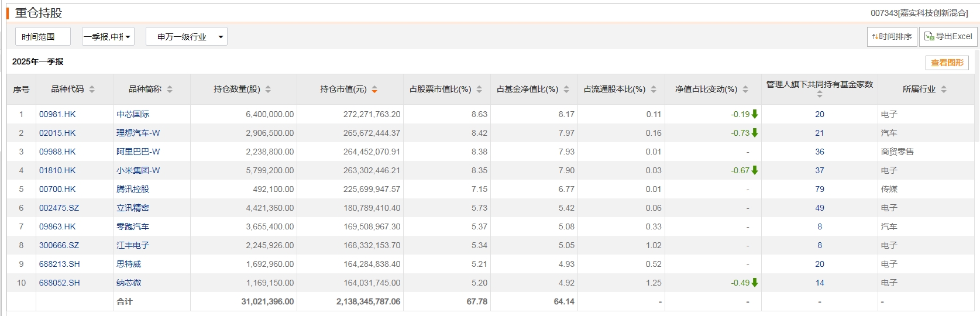This screenshot has height=316, width=980.
Task: Click the 合计 total row label
Action: tap(125, 301)
